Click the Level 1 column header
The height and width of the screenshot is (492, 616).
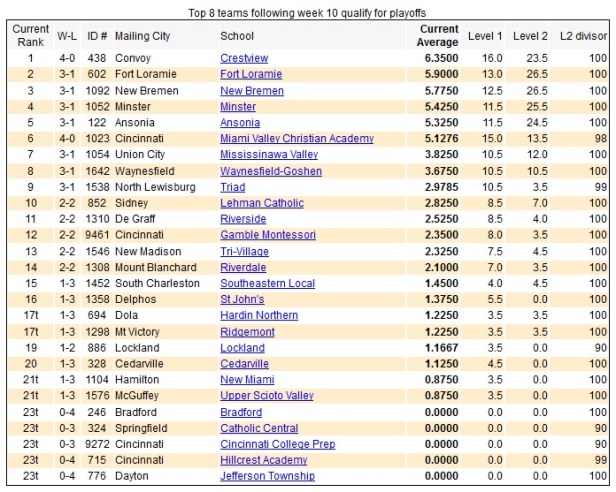pyautogui.click(x=485, y=36)
